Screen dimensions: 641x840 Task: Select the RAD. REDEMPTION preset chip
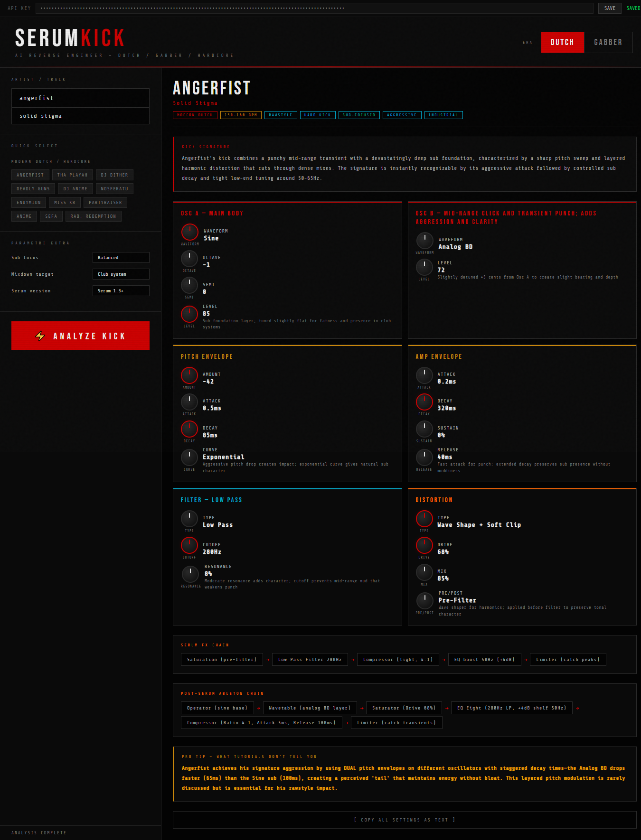(x=94, y=216)
